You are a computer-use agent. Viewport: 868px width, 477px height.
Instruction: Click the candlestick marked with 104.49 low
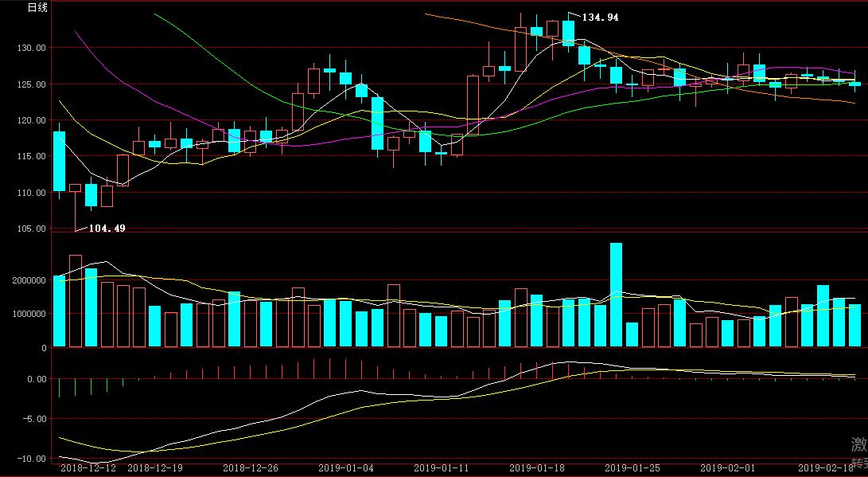pos(75,207)
